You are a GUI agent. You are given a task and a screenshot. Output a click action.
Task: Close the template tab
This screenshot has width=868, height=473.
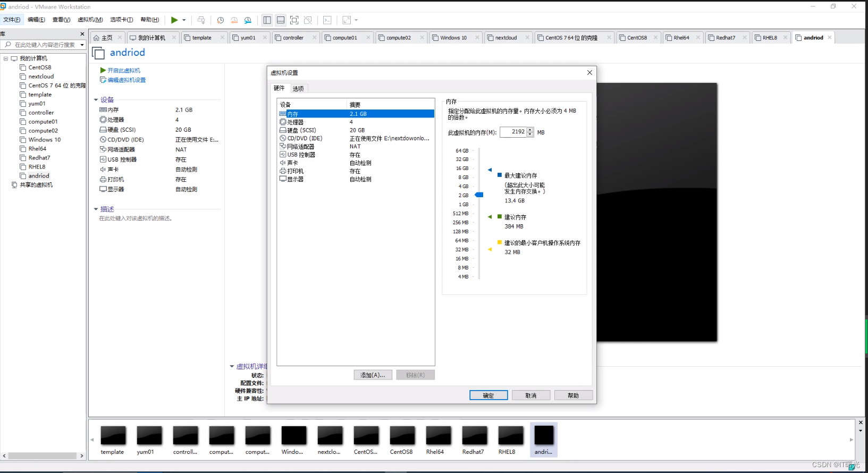pyautogui.click(x=222, y=37)
